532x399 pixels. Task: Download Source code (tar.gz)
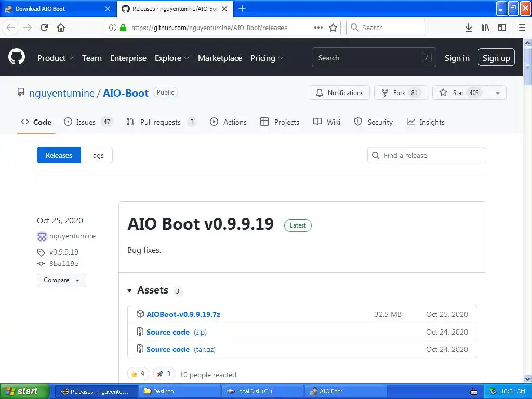[x=181, y=349]
